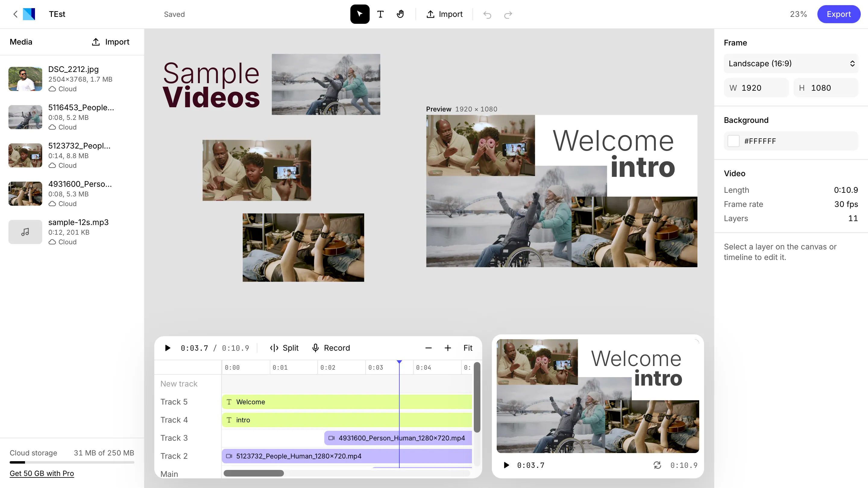The image size is (868, 488).
Task: Select the 4931600_Person_Human clip on Track 3
Action: tap(398, 438)
